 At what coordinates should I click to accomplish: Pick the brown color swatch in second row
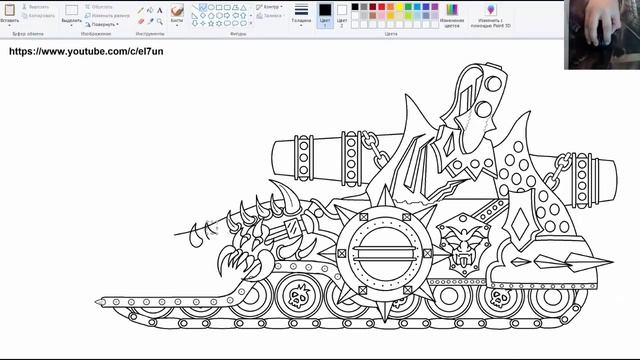(373, 16)
